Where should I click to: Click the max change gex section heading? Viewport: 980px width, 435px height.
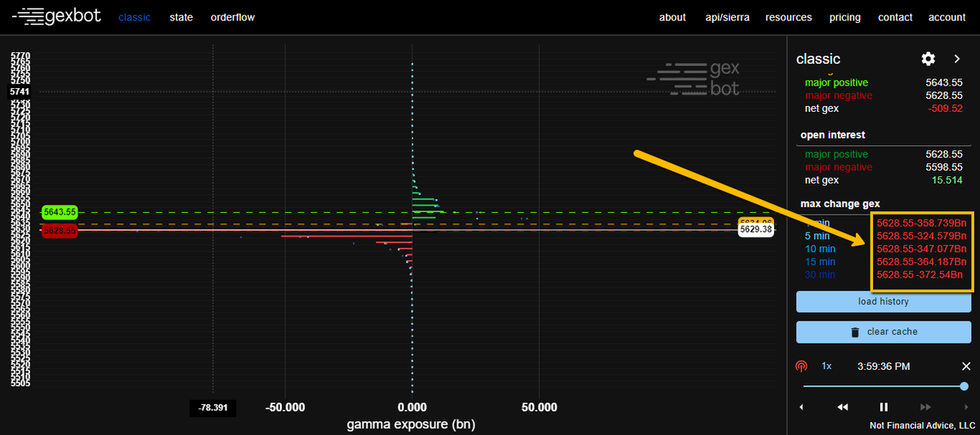840,202
